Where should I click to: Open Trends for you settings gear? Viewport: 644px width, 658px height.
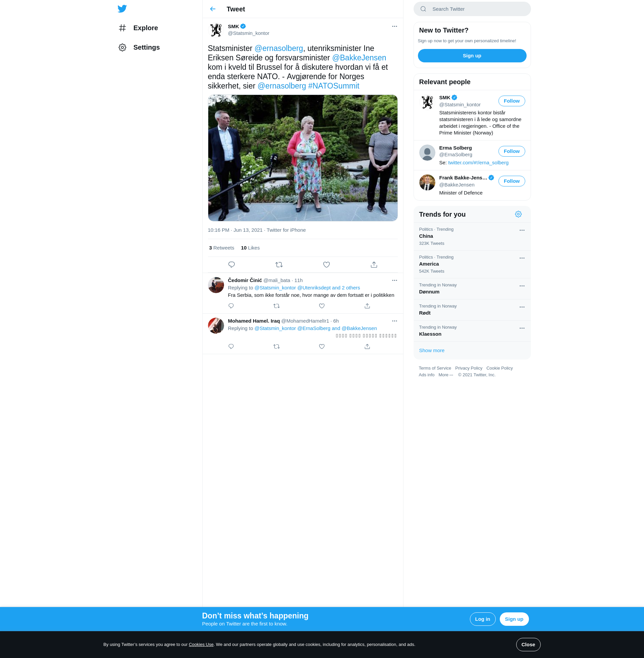(x=518, y=214)
